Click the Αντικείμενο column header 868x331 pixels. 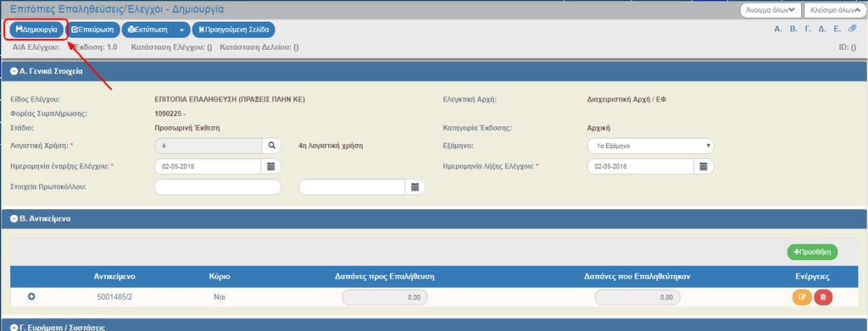pyautogui.click(x=114, y=276)
